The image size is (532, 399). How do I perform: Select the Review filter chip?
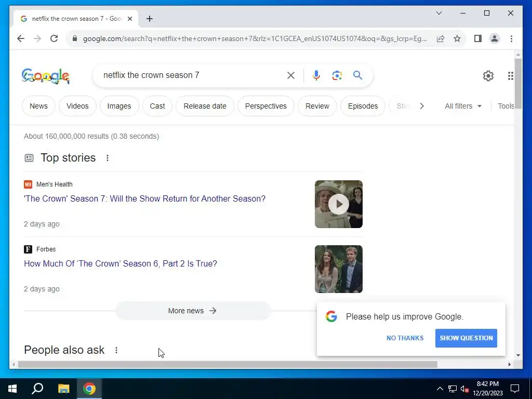[x=317, y=106]
